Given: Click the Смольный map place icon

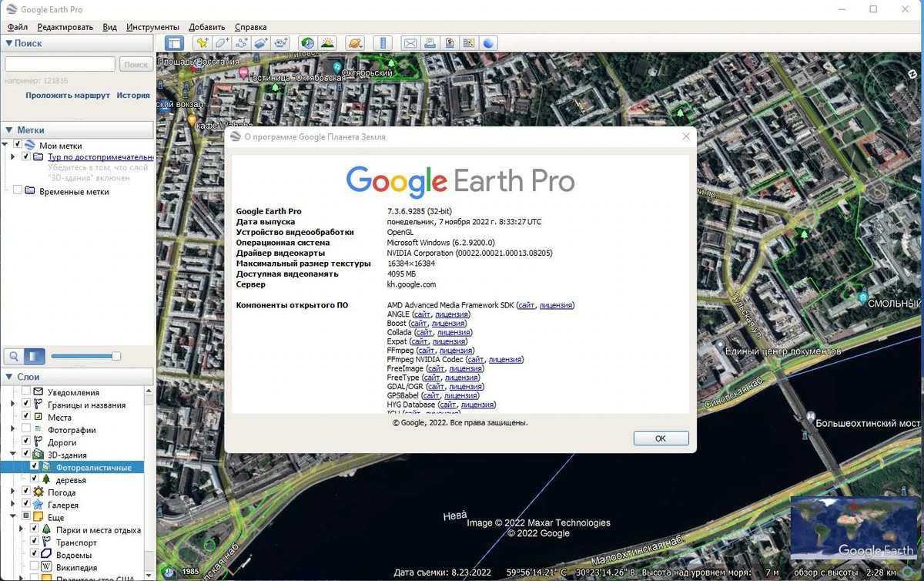Looking at the screenshot, I should 862,296.
